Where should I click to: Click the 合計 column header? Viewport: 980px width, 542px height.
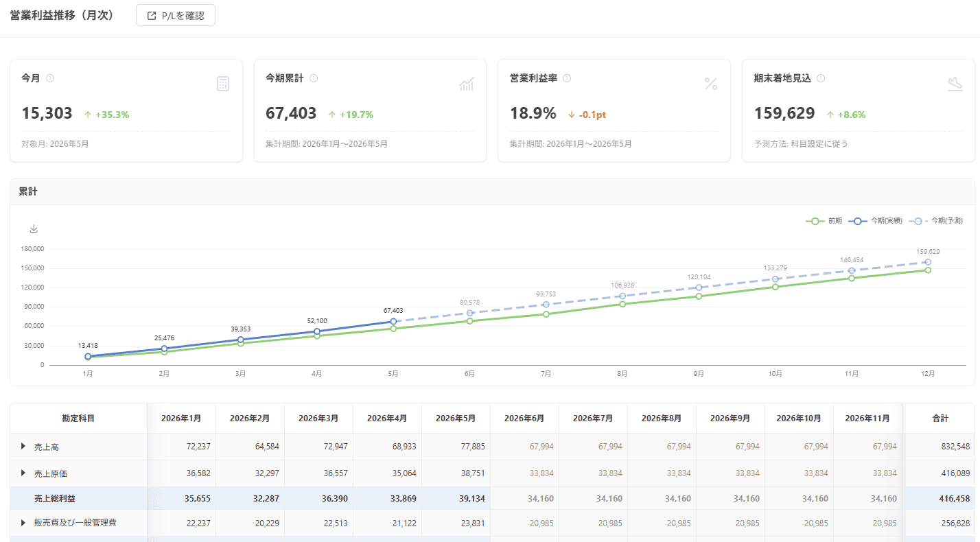(x=940, y=419)
